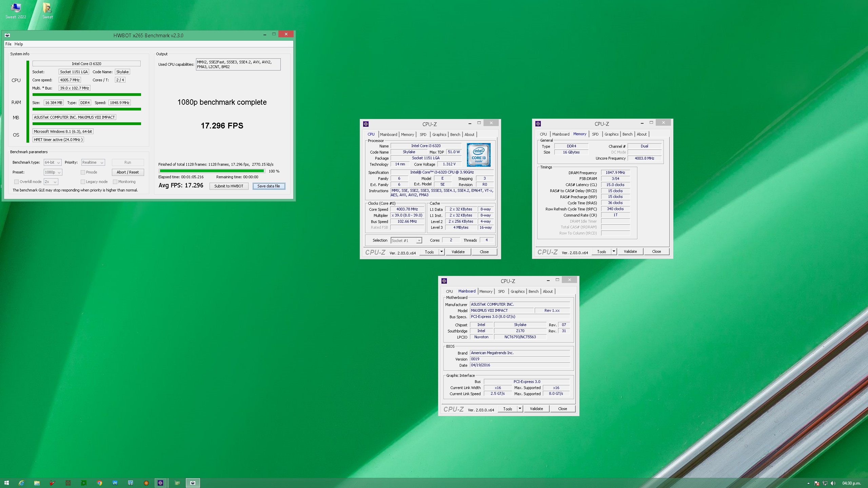This screenshot has width=868, height=488.
Task: Open the Overkill 2x multiplier dropdown
Action: coord(51,182)
